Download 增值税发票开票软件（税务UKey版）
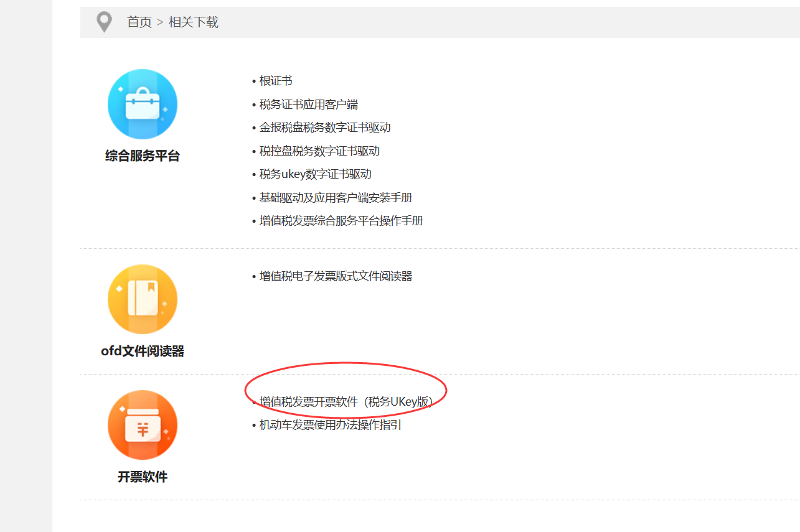 346,402
